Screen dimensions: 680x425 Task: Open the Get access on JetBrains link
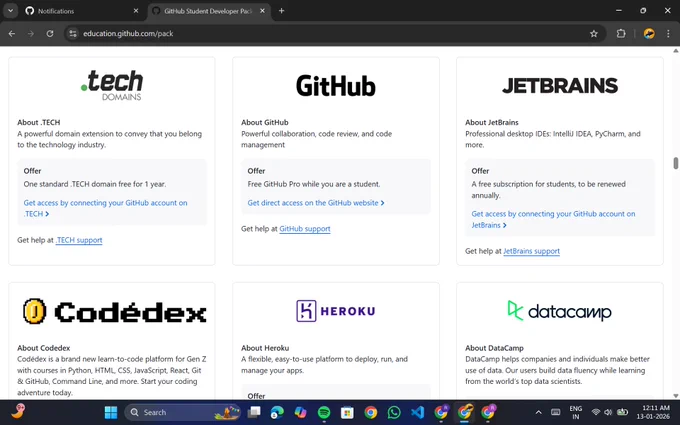point(553,219)
